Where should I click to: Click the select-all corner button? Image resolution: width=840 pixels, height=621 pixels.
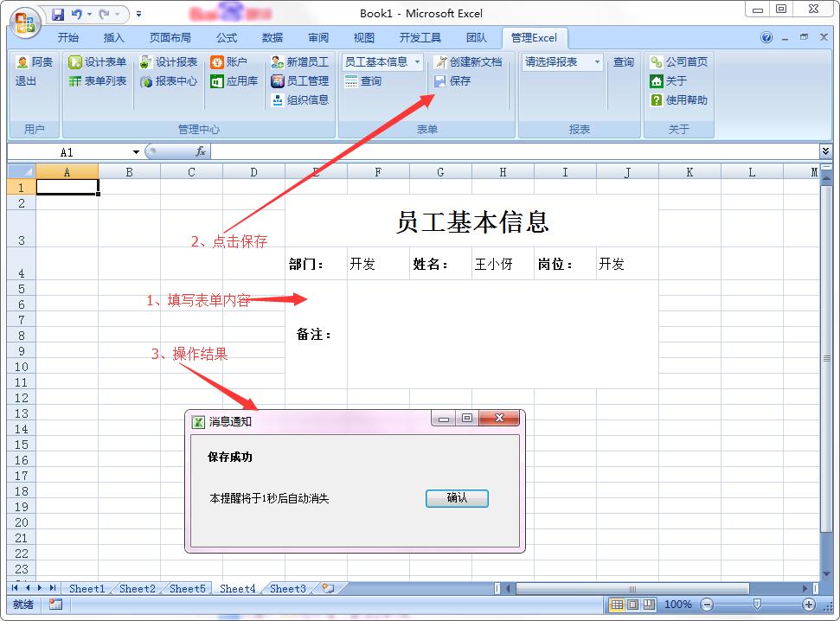tap(22, 172)
